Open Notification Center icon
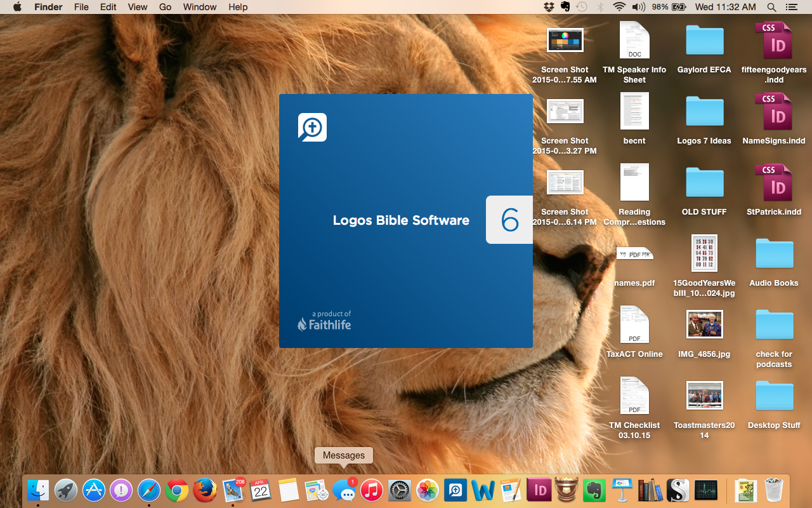Viewport: 812px width, 508px height. [x=791, y=7]
